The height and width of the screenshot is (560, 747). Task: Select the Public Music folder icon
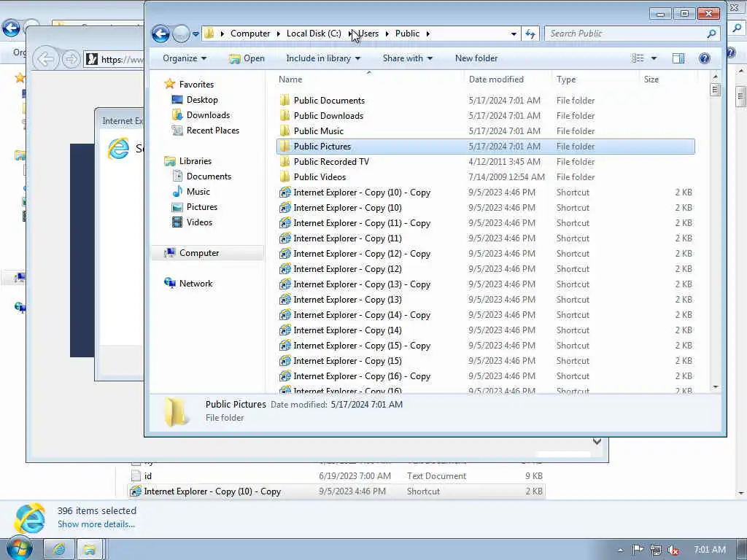point(285,131)
